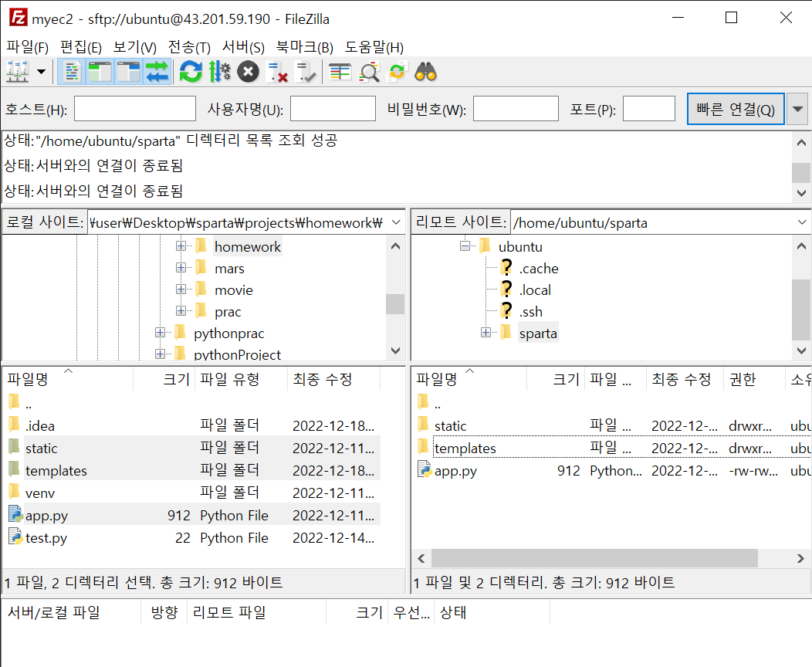Click the message log scrollbar down arrow
The image size is (812, 667).
point(801,193)
